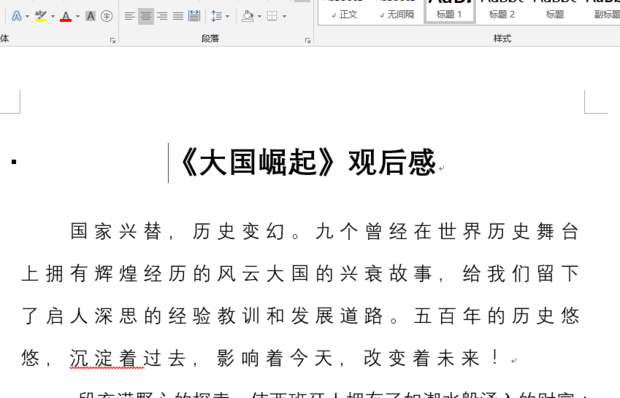The image size is (620, 398).
Task: Toggle character shading button
Action: point(91,16)
